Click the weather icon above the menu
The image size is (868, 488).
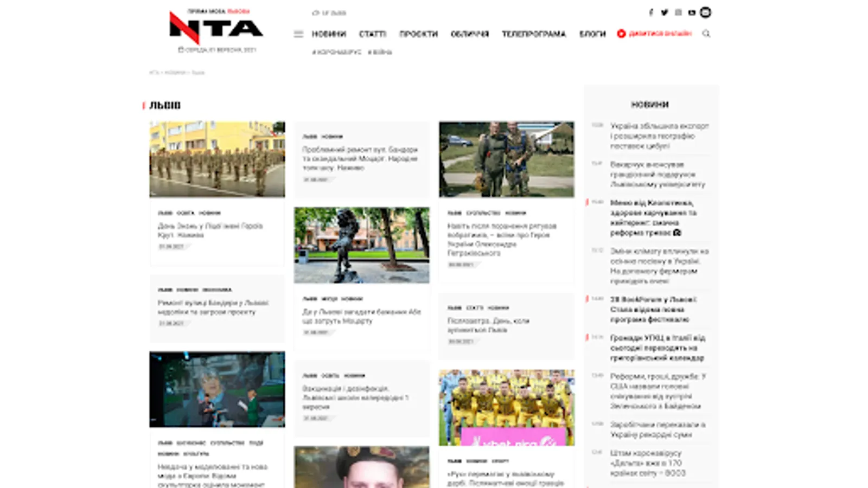[316, 13]
